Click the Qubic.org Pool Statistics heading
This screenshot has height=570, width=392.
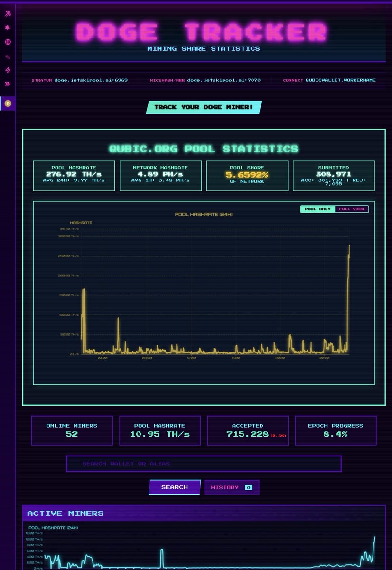(x=204, y=149)
